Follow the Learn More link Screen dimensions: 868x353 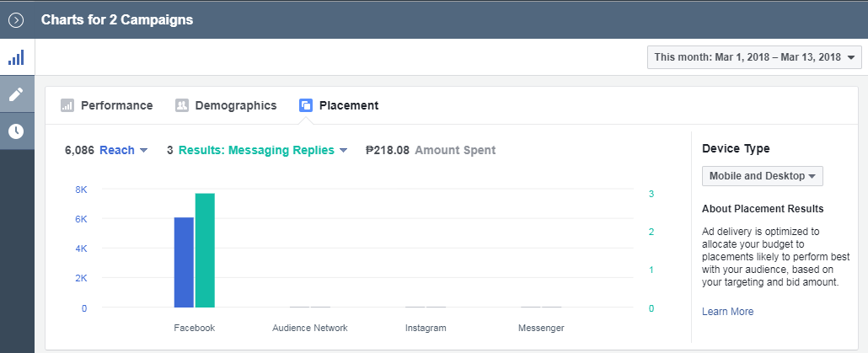click(727, 312)
